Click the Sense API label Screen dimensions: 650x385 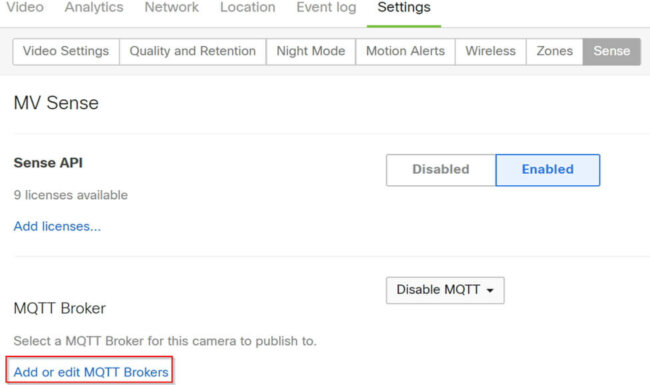pos(48,163)
